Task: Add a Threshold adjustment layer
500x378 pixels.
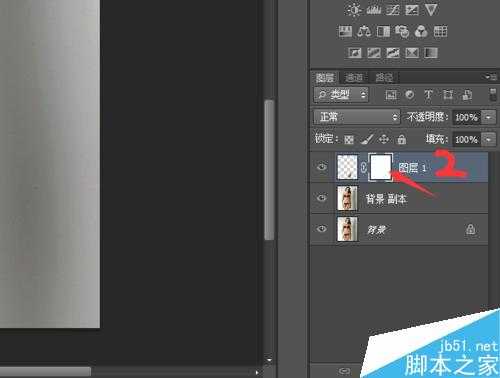Action: coord(393,53)
